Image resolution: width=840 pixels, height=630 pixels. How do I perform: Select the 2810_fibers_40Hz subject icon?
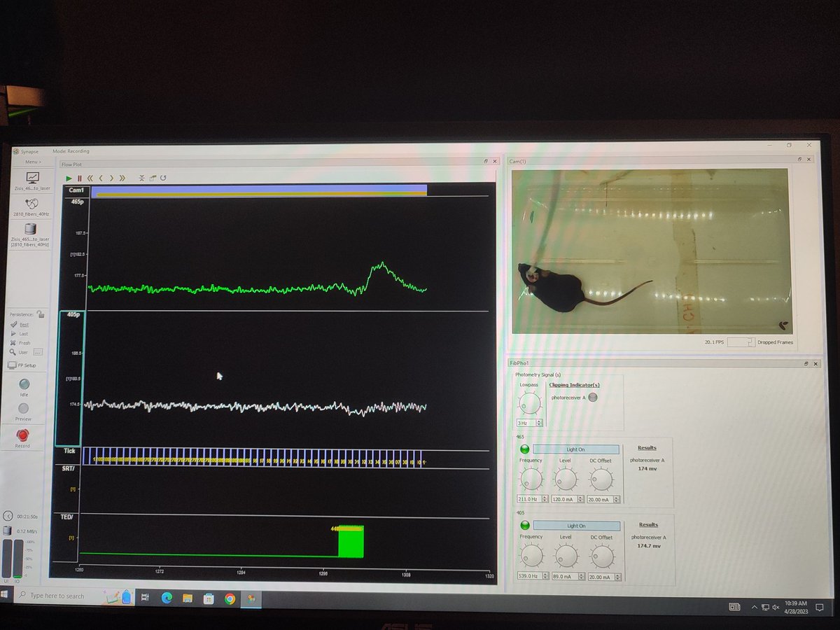32,204
